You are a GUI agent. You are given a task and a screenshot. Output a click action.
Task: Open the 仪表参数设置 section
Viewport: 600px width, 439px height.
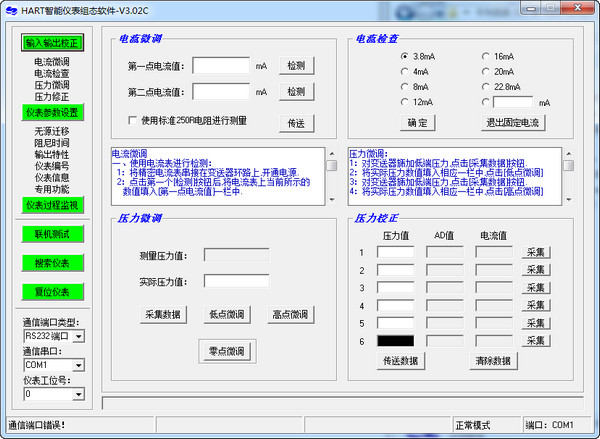click(x=51, y=112)
